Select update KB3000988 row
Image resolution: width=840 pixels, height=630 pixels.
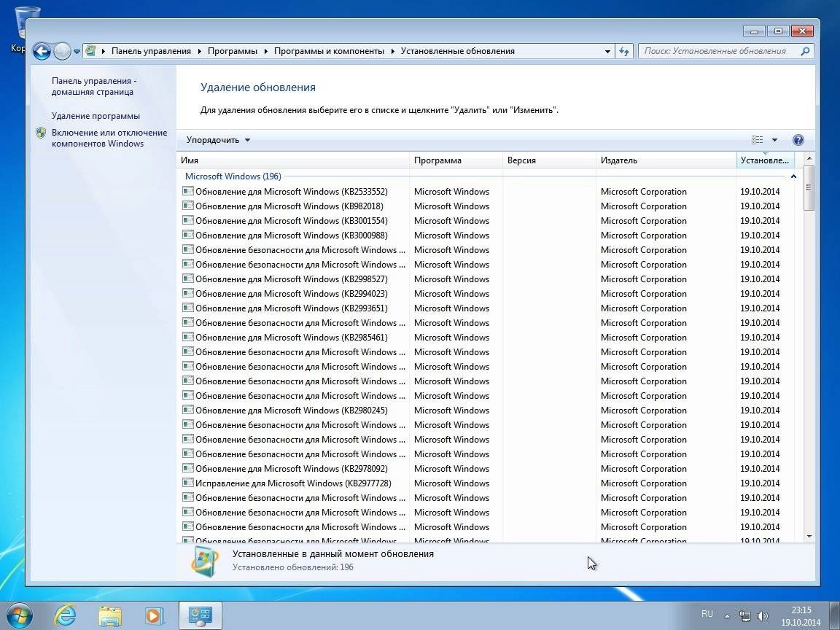point(488,236)
